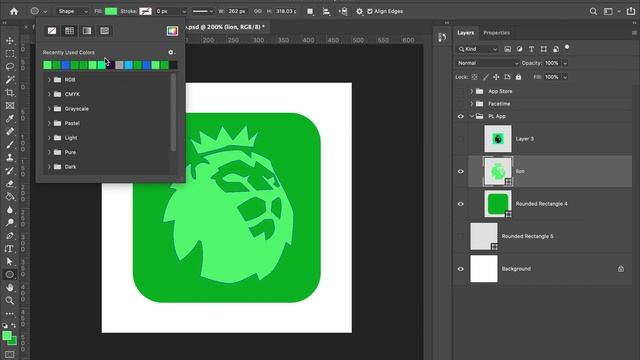Viewport: 640px width, 360px height.
Task: Select the Healing Brush tool
Action: click(10, 131)
